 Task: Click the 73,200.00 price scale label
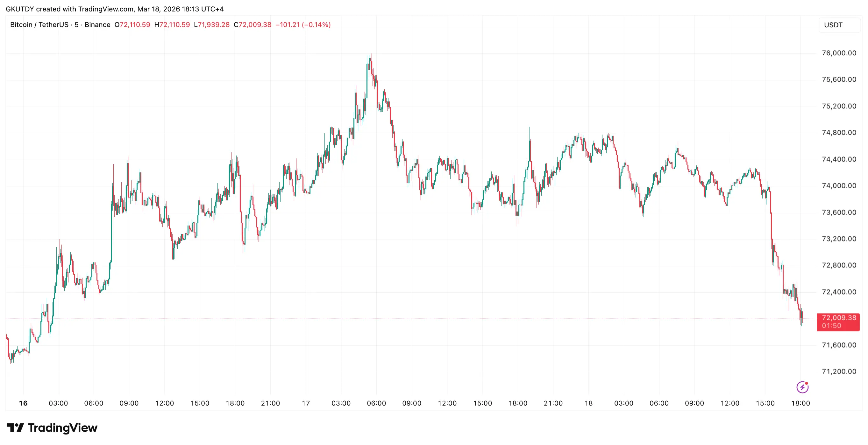(x=839, y=239)
